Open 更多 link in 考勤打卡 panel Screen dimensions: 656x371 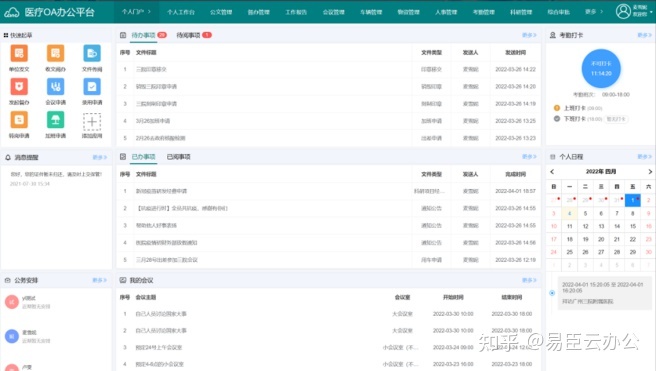click(x=644, y=35)
